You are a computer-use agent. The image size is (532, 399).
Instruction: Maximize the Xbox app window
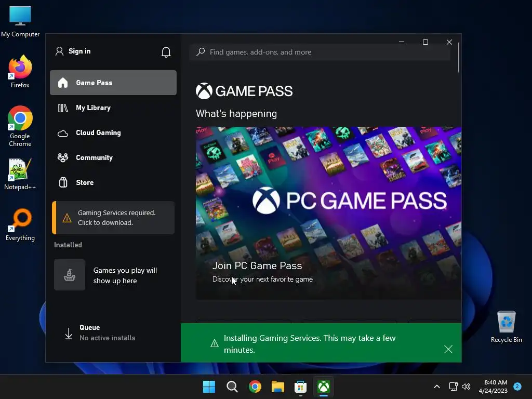click(425, 42)
